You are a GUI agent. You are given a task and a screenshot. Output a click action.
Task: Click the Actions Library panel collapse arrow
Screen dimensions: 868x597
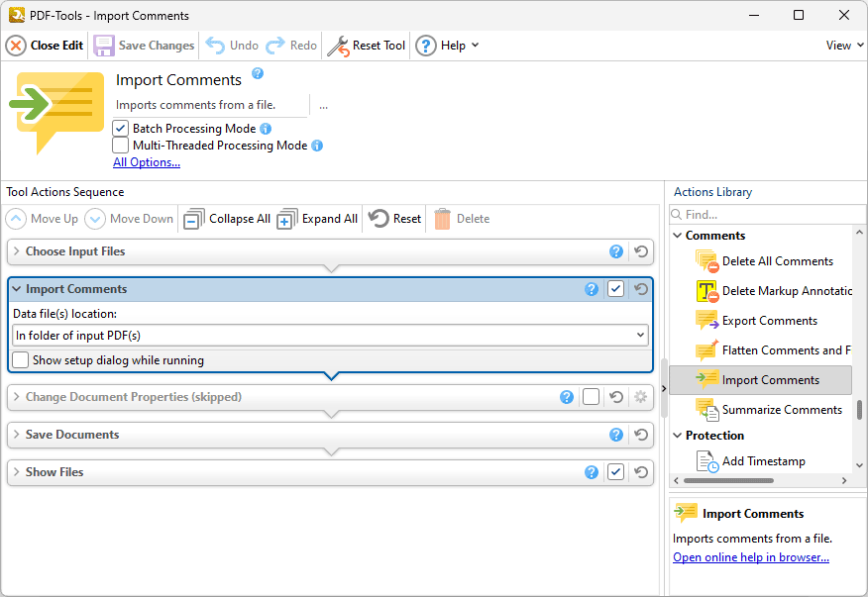(664, 389)
